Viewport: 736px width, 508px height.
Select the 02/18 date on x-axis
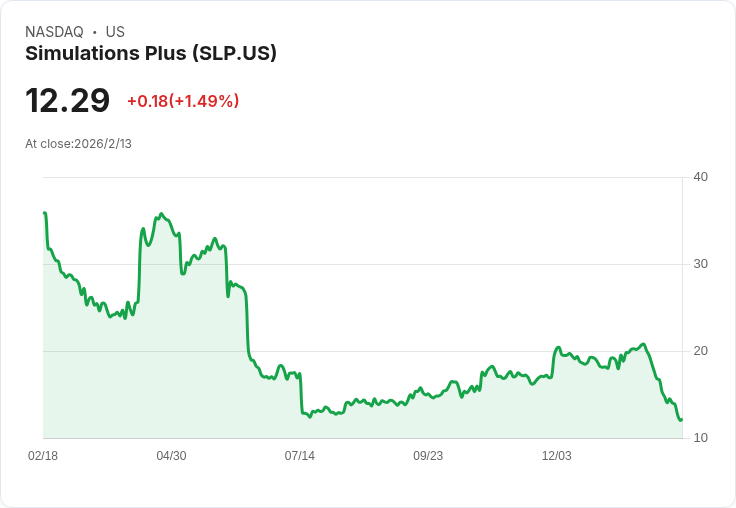[x=43, y=456]
